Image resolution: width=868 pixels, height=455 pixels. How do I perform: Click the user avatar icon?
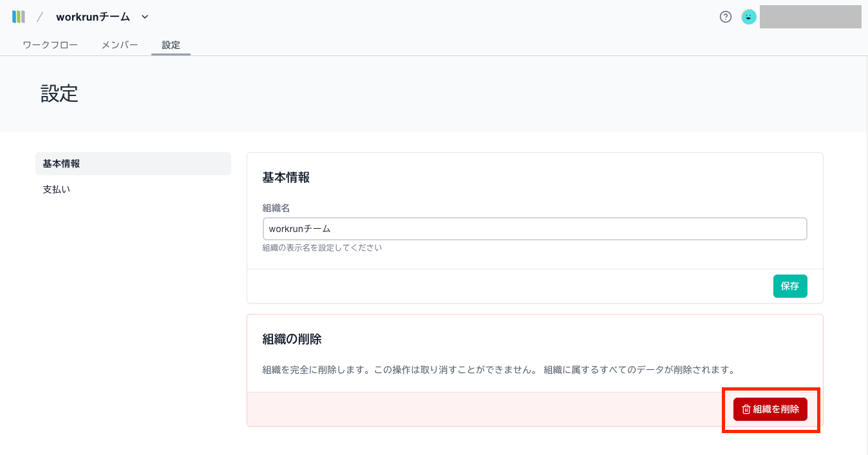point(748,17)
